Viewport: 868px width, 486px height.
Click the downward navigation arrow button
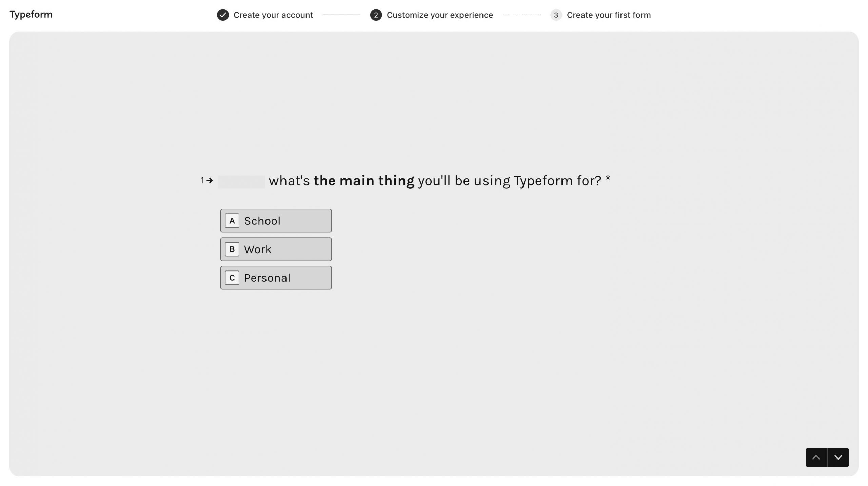point(837,457)
